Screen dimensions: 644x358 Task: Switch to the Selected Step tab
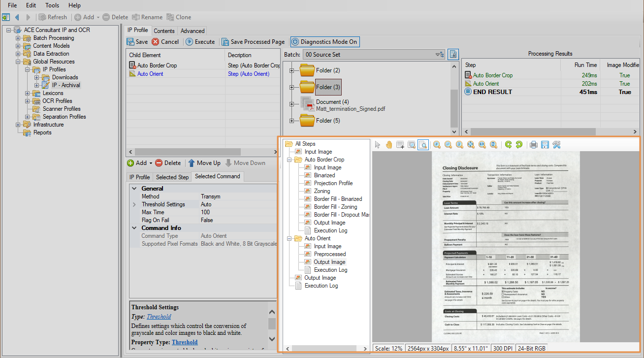[x=172, y=177]
